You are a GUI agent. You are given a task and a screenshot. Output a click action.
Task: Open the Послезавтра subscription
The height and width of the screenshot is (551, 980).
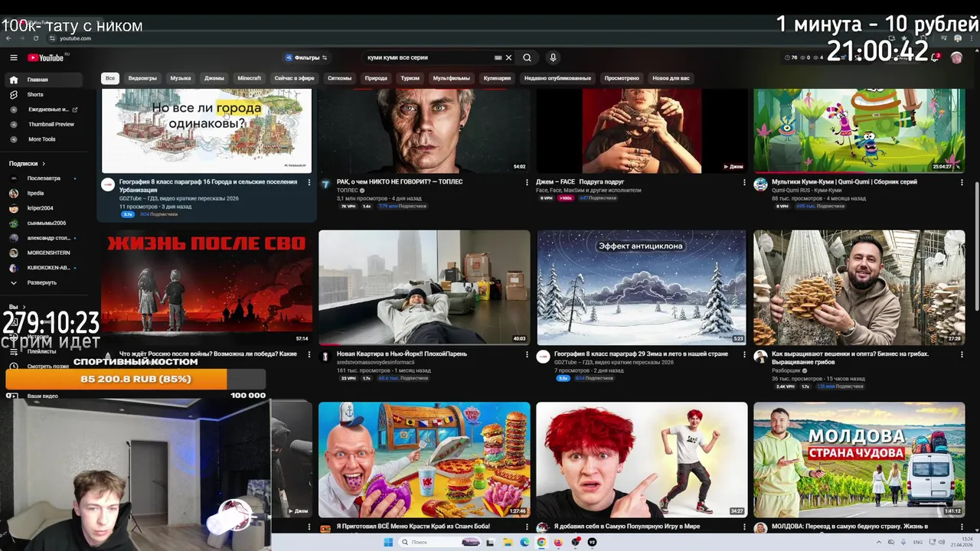(x=44, y=178)
